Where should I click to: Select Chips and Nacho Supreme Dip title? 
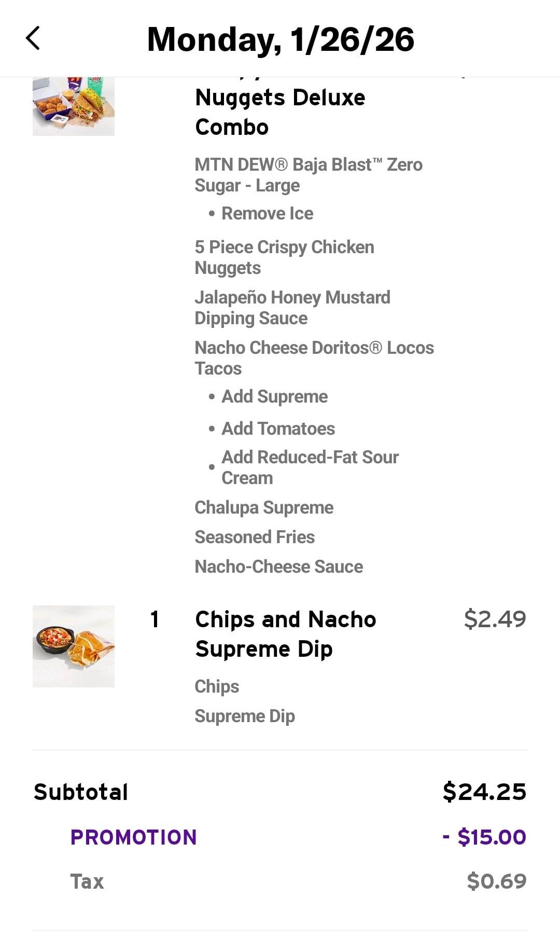(x=285, y=634)
